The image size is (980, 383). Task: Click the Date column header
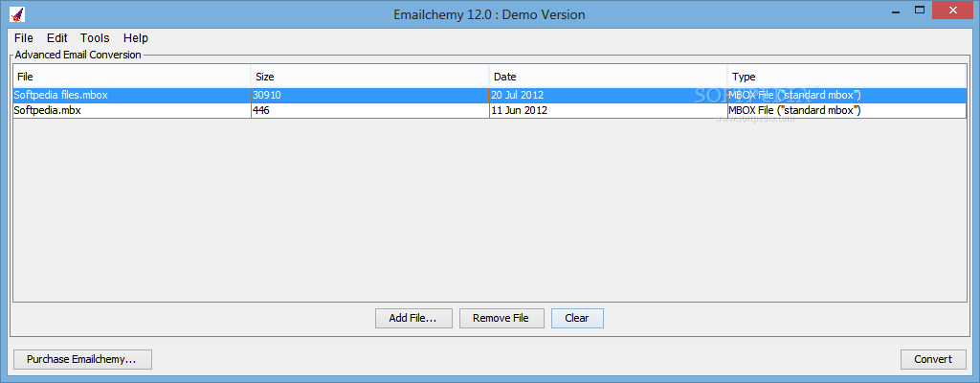608,77
